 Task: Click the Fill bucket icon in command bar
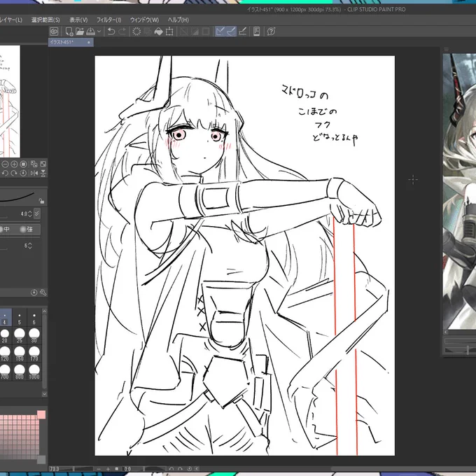click(158, 31)
